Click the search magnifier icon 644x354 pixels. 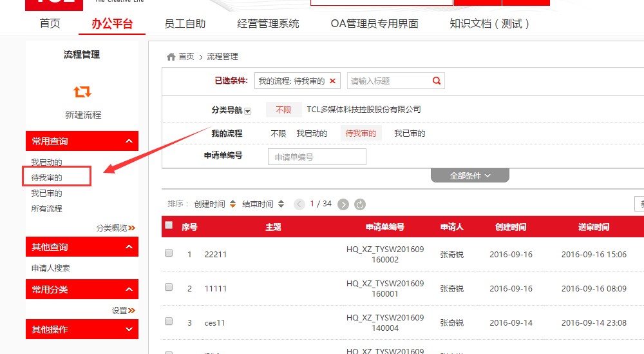436,81
